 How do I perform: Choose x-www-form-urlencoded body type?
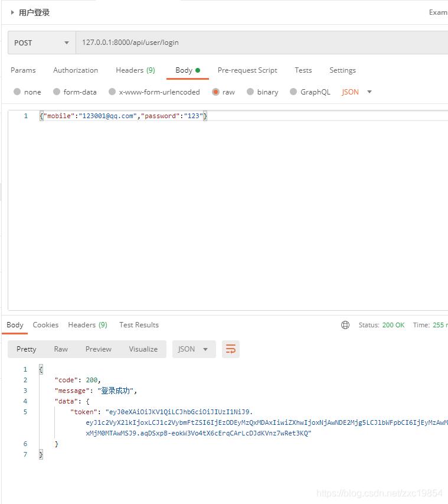[x=111, y=92]
